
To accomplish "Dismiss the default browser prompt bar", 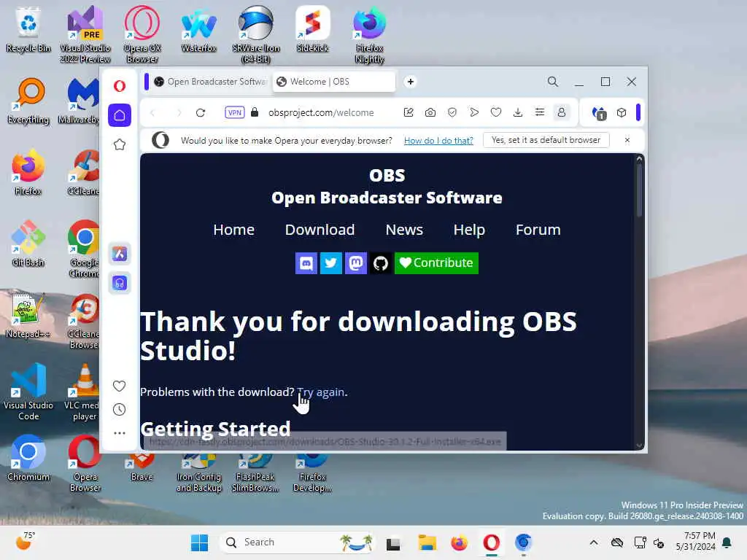I will click(x=627, y=140).
